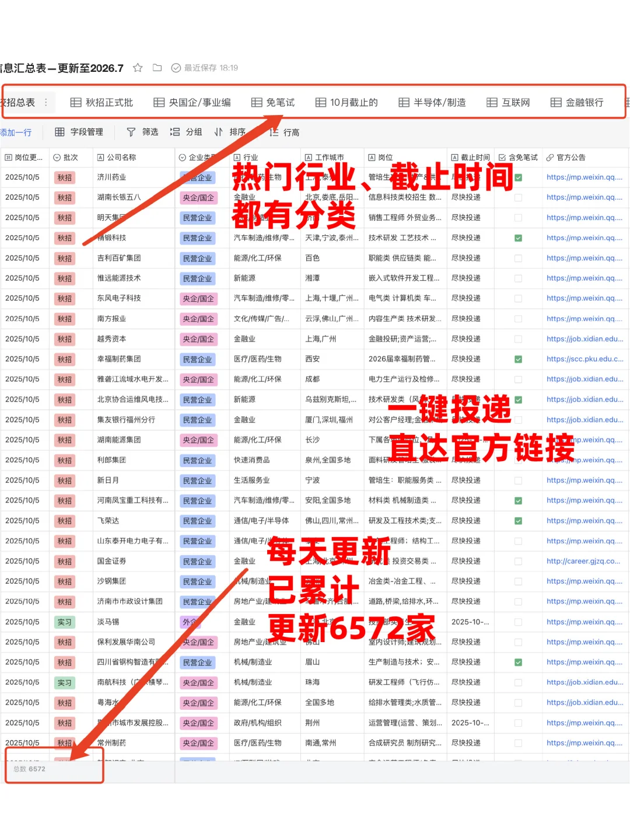Toggle 免笔试 checkbox for 幸福制药集团
This screenshot has width=630, height=840.
pyautogui.click(x=518, y=359)
